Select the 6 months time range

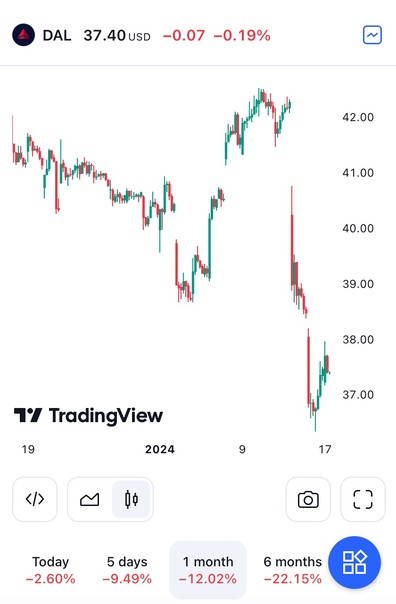coord(292,570)
